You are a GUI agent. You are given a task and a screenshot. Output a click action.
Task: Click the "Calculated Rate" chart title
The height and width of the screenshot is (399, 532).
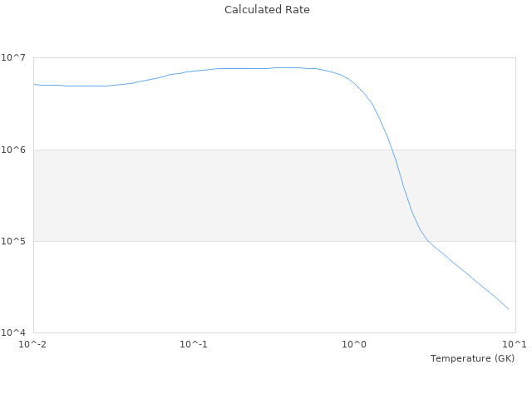tap(267, 10)
